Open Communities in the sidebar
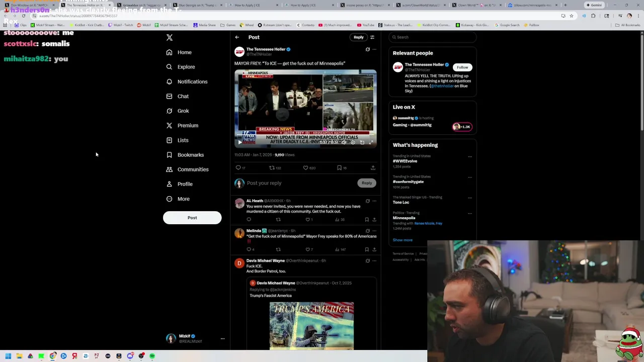Screen dimensions: 644x362 click(x=187, y=169)
